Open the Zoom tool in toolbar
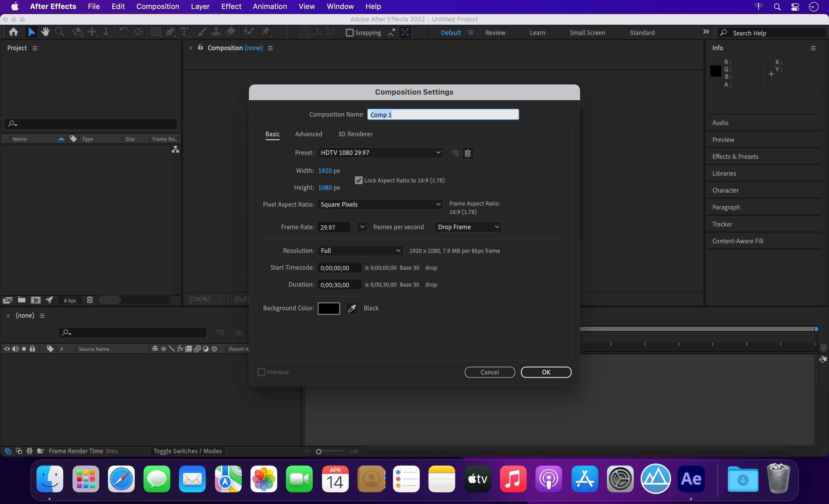The width and height of the screenshot is (829, 504). coord(59,32)
